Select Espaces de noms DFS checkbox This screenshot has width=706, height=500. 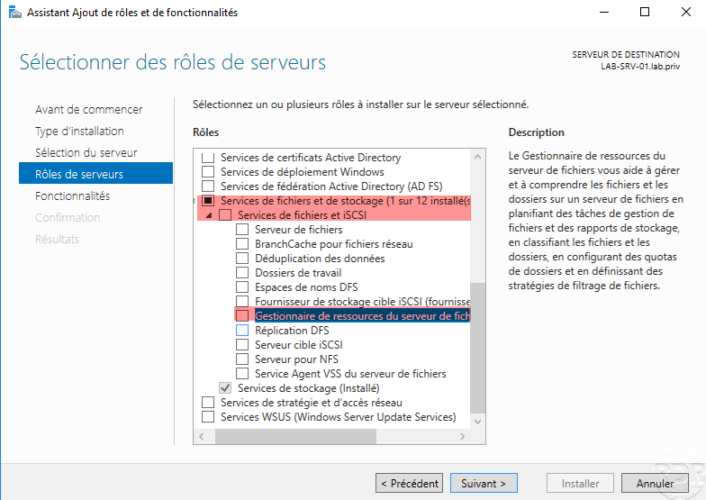(242, 287)
